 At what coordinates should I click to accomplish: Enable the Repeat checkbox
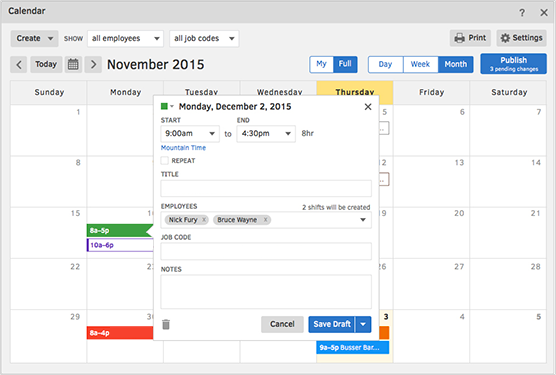click(x=165, y=161)
